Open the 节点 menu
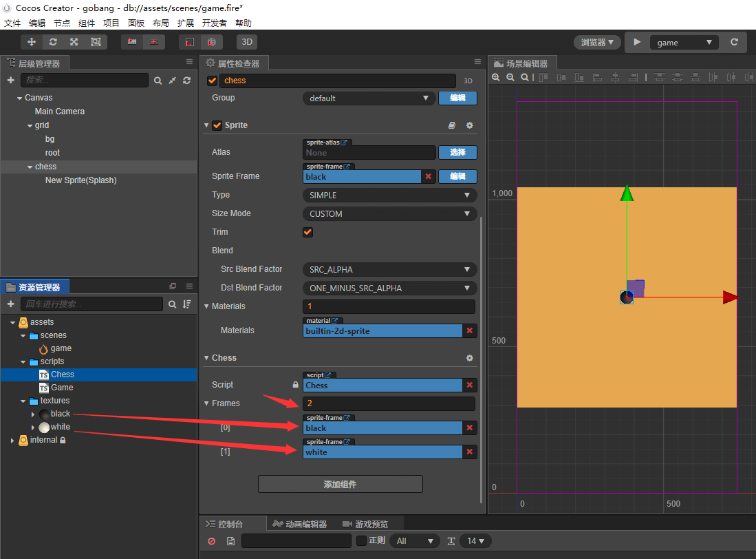The image size is (756, 559). tap(62, 23)
